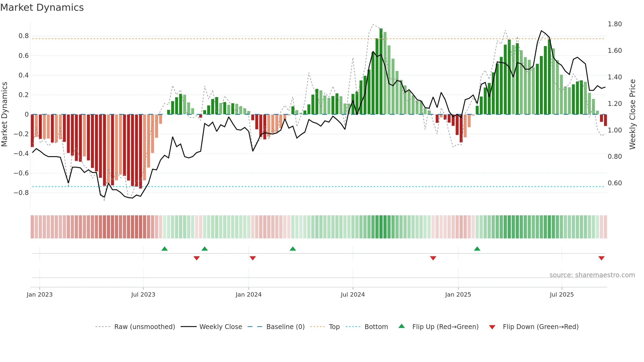Click the 1.80 right-axis tick label
Screen dimensions: 644x362
(x=615, y=24)
